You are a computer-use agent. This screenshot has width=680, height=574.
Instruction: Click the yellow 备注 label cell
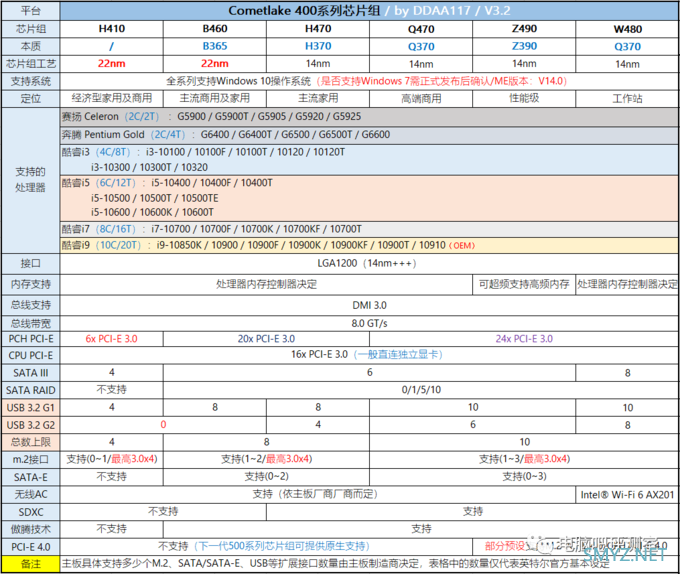(x=30, y=564)
